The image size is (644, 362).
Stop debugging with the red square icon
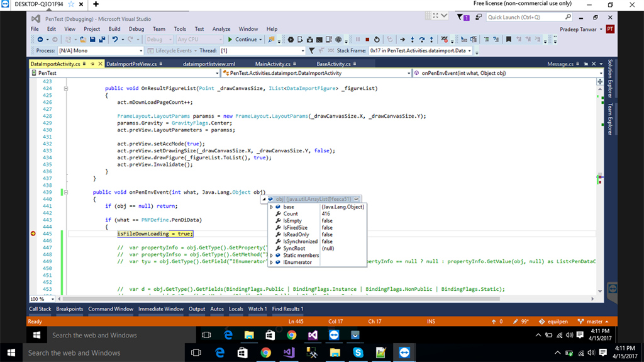367,40
